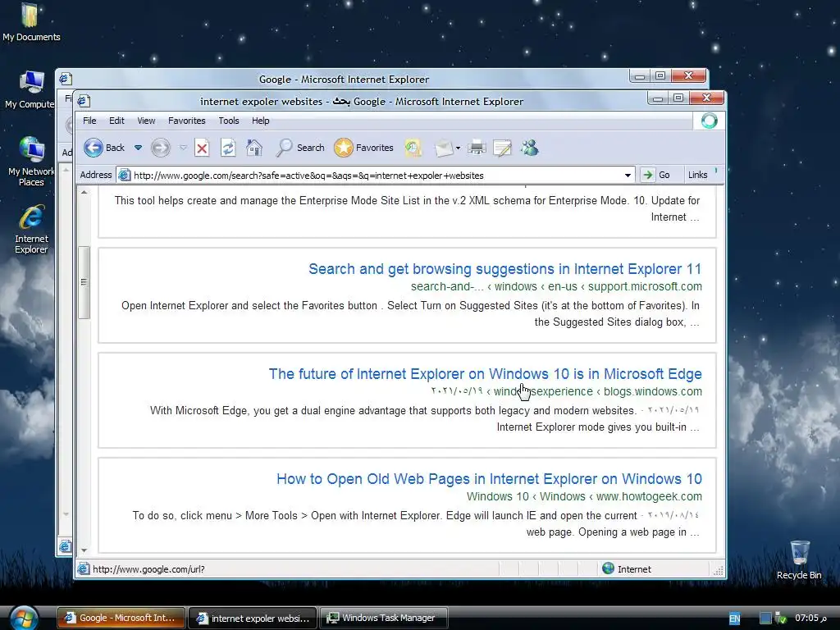Open the Forward history dropdown arrow
The width and height of the screenshot is (840, 630).
click(x=183, y=148)
